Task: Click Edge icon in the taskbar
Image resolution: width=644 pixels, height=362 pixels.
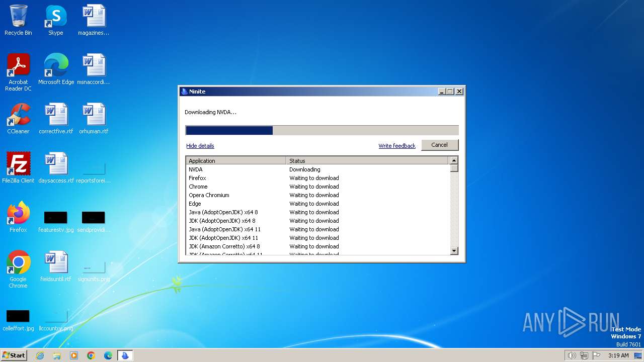Action: tap(108, 355)
